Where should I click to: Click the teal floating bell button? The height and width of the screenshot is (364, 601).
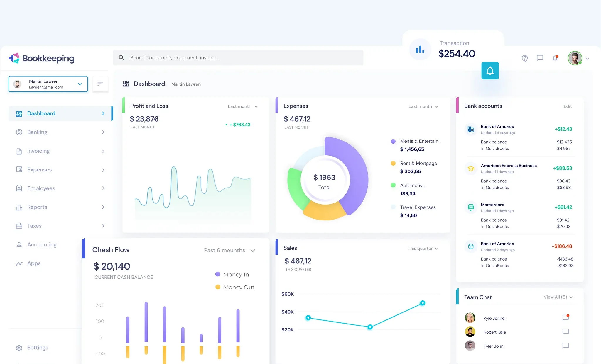point(490,71)
